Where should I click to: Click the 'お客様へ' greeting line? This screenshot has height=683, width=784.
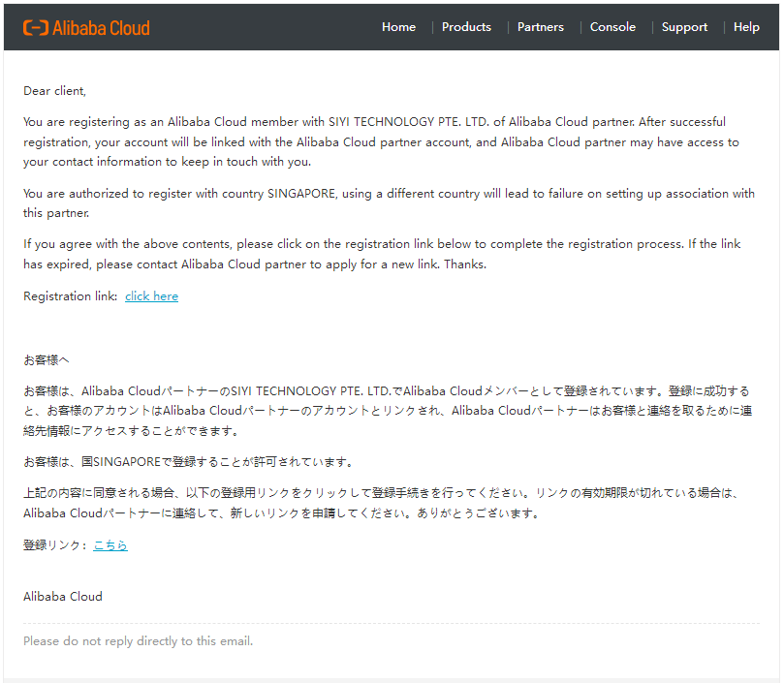47,360
